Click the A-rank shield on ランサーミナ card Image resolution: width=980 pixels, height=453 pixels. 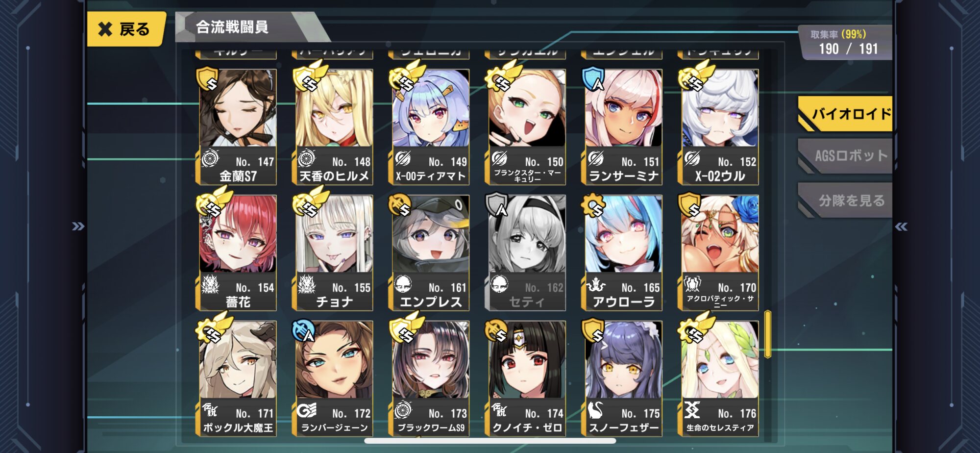(x=593, y=78)
